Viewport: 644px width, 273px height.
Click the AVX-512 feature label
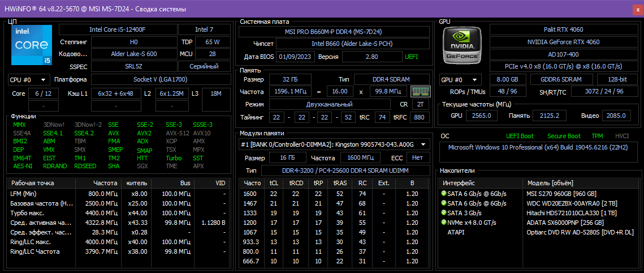click(177, 133)
